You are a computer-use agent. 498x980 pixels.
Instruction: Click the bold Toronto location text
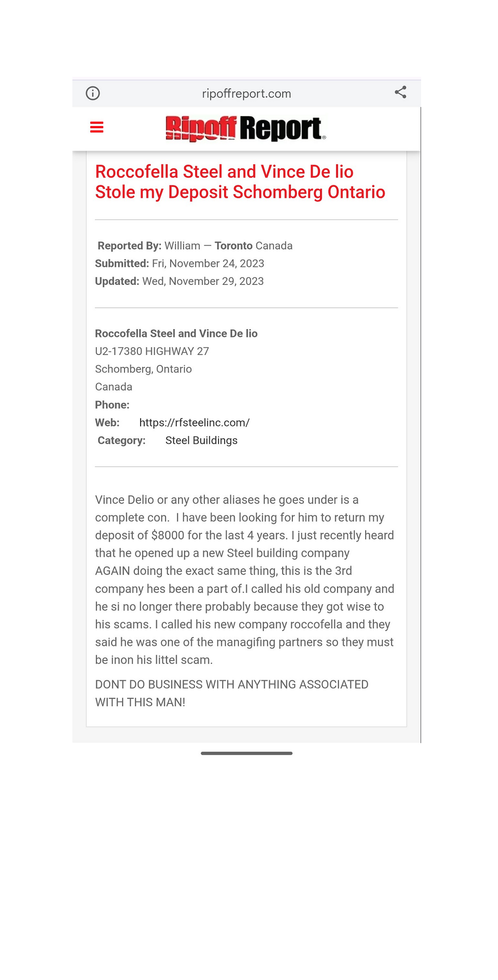click(233, 245)
